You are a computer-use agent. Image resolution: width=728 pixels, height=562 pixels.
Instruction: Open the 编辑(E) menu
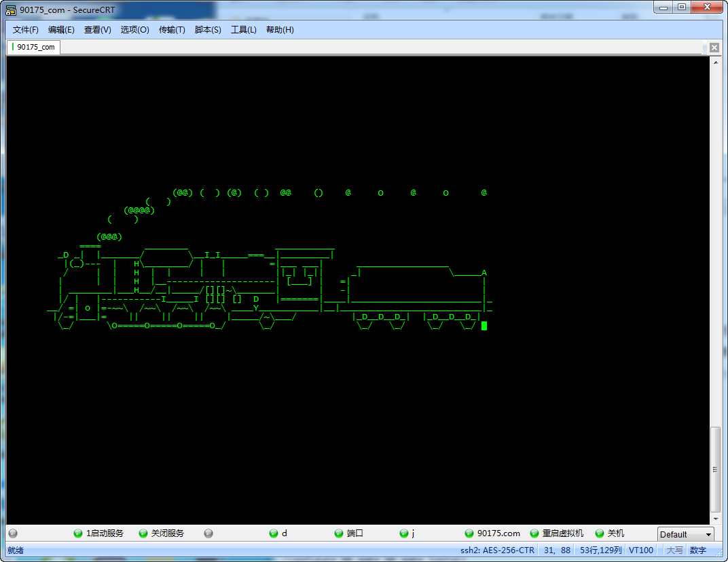coord(61,30)
